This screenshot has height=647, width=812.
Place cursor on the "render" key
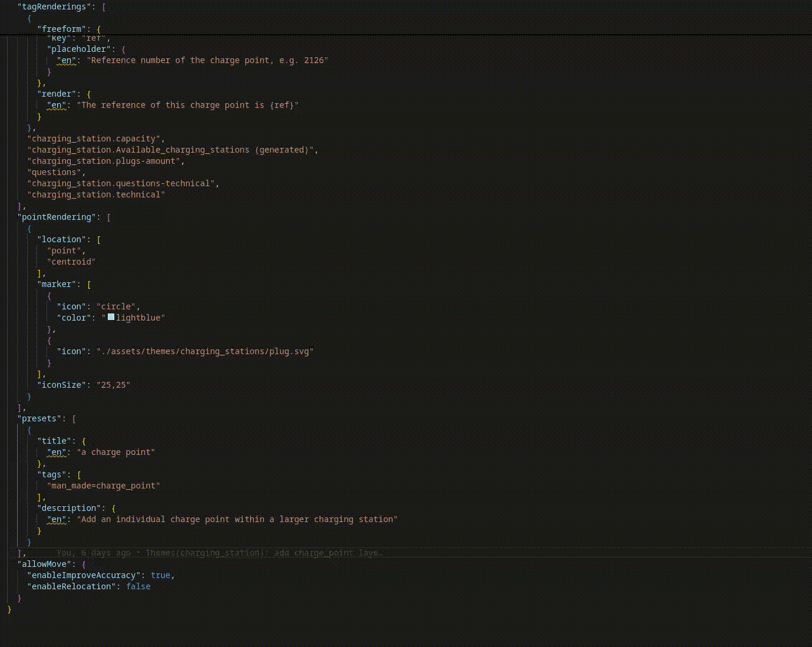pos(57,94)
